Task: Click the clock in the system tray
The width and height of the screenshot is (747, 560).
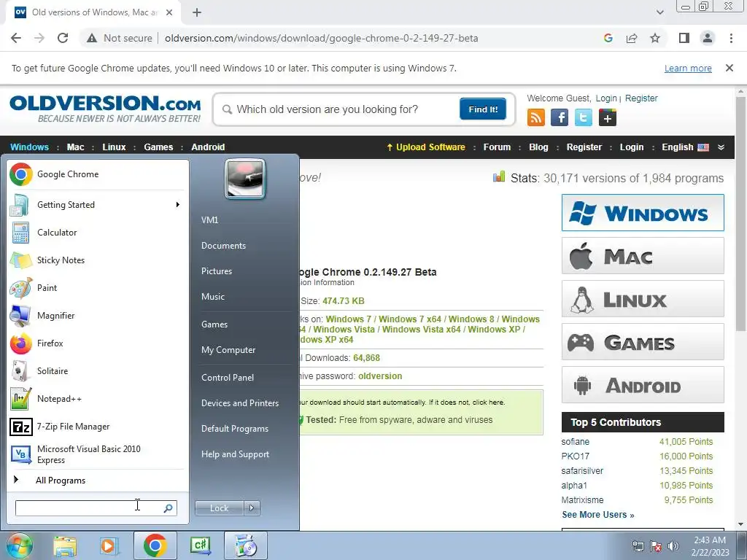Action: pos(710,546)
